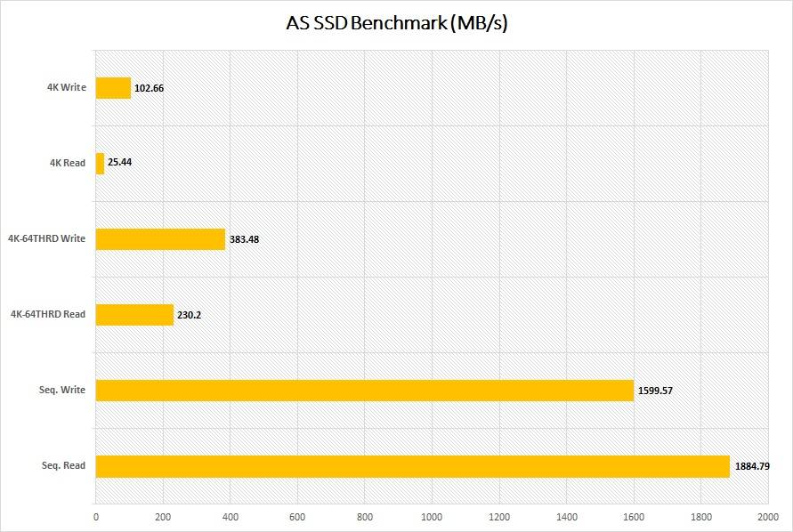This screenshot has width=793, height=532.
Task: Click the 1000 value on horizontal axis
Action: click(x=432, y=517)
